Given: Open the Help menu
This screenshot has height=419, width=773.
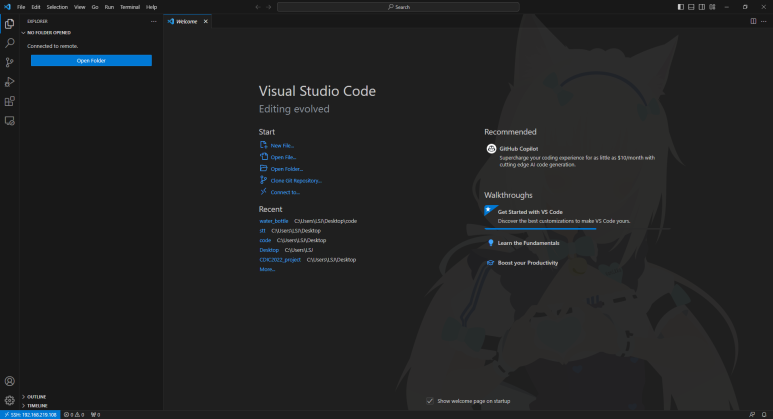Looking at the screenshot, I should (x=151, y=7).
